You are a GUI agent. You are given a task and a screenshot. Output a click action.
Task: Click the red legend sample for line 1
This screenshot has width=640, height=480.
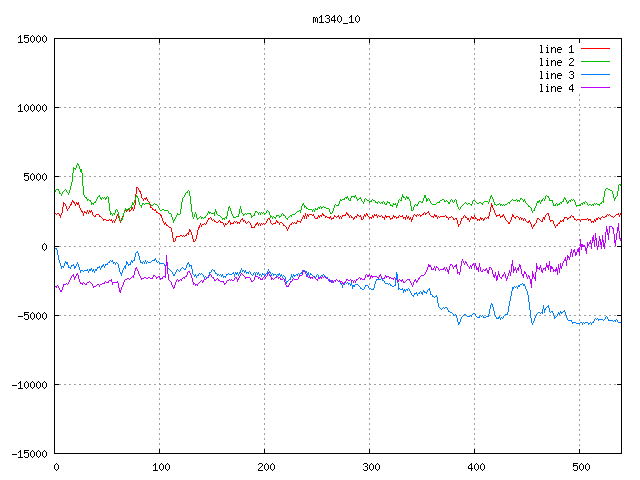pyautogui.click(x=595, y=49)
